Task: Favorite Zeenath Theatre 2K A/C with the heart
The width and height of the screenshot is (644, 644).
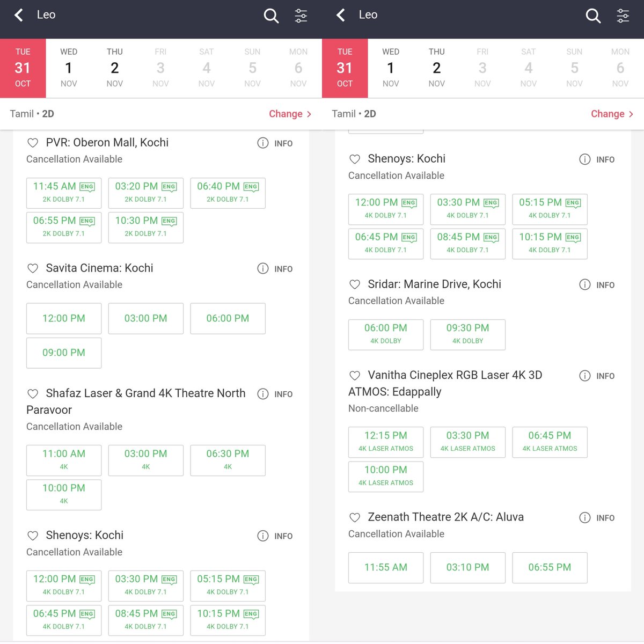Action: coord(355,517)
